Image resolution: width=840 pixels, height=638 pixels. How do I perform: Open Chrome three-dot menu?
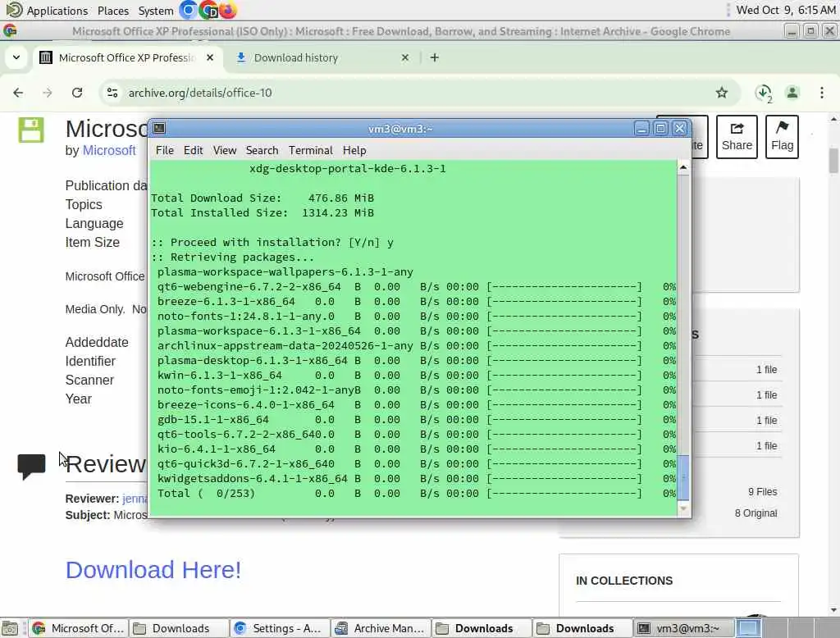click(822, 93)
